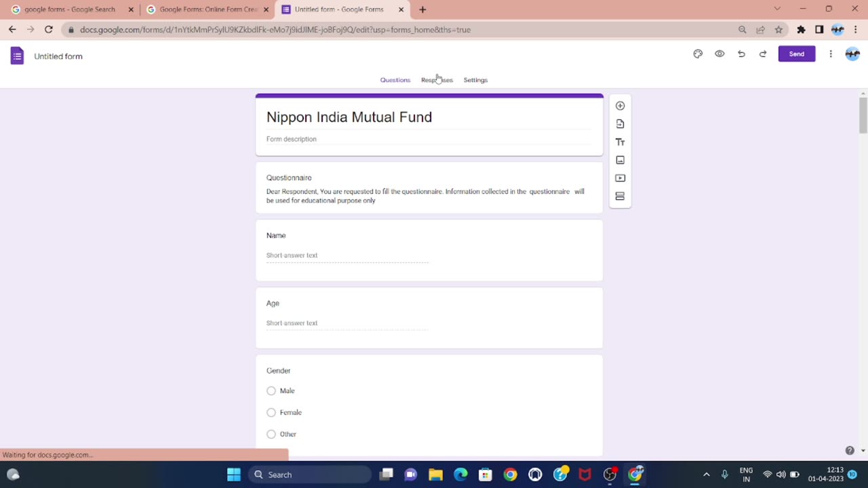The image size is (868, 488).
Task: Click the Age question label
Action: click(273, 303)
